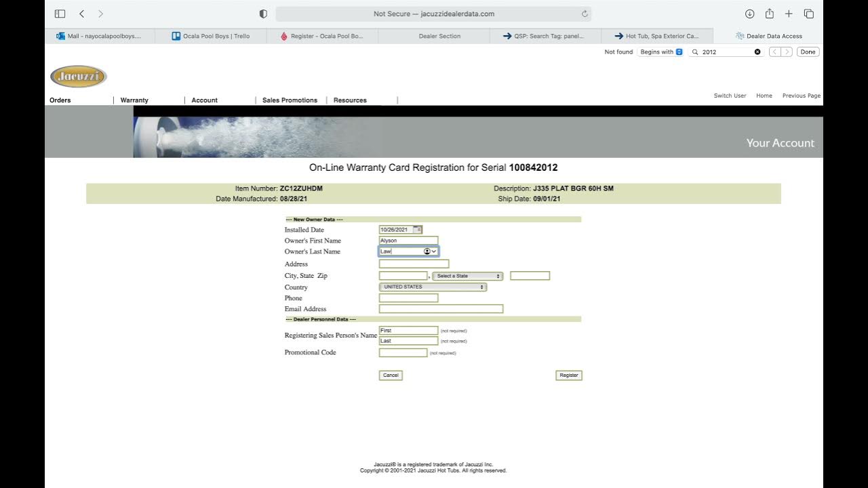This screenshot has height=488, width=868.
Task: Switch to the Register - Ocala Pool tab
Action: click(322, 36)
